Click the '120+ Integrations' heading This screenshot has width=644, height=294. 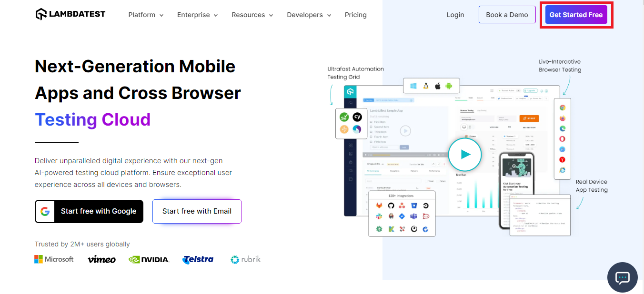tap(401, 196)
